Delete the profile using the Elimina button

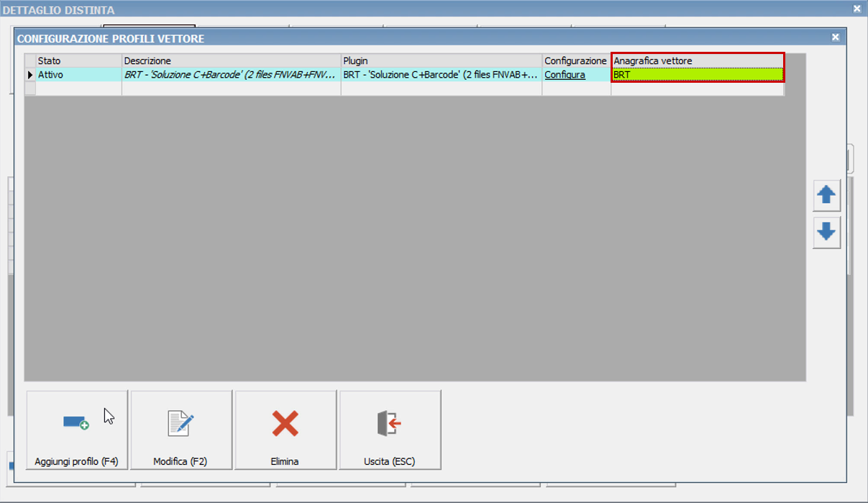pyautogui.click(x=285, y=430)
